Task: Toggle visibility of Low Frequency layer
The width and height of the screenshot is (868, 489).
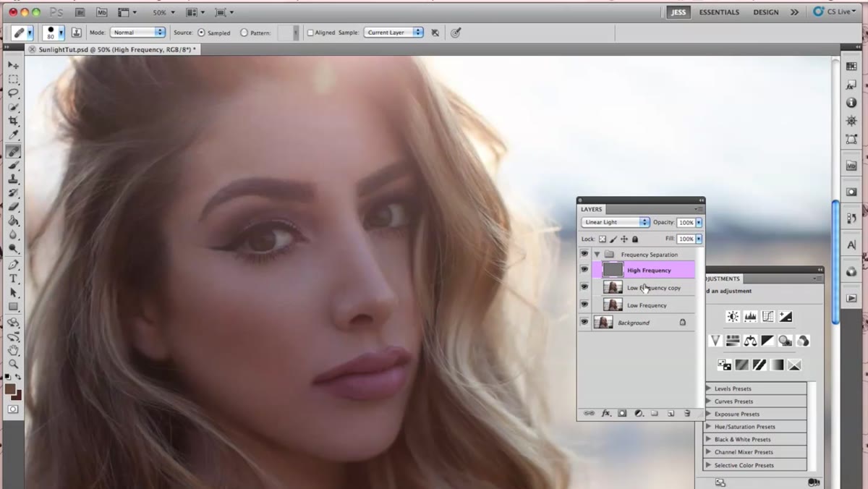Action: (x=584, y=305)
